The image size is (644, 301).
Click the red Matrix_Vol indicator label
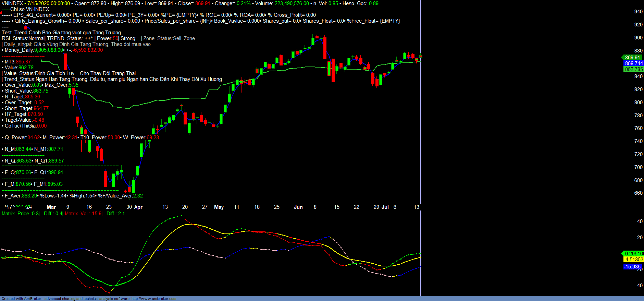point(83,214)
